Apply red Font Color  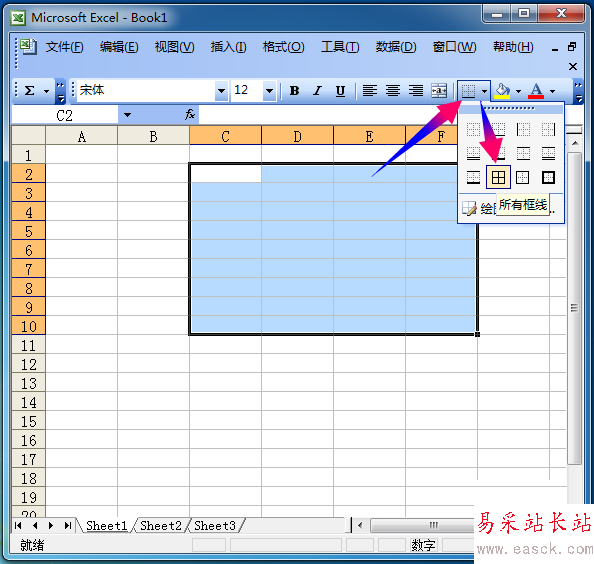(x=536, y=91)
